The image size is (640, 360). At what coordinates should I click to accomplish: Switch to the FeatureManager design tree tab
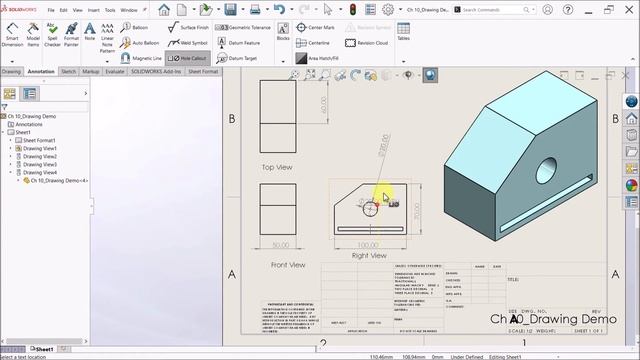click(10, 94)
